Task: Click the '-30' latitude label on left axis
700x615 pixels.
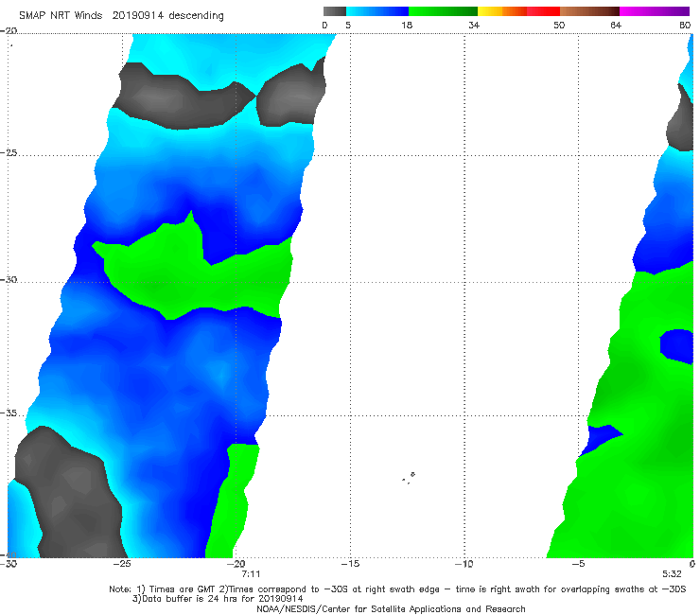Action: point(9,279)
